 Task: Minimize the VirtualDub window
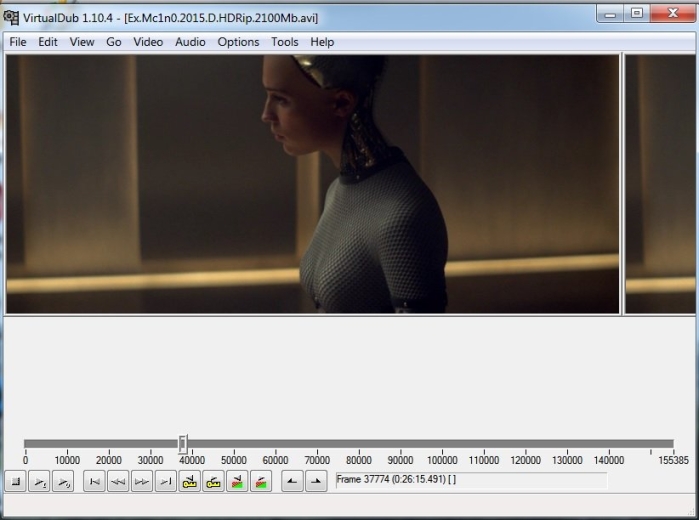point(610,14)
